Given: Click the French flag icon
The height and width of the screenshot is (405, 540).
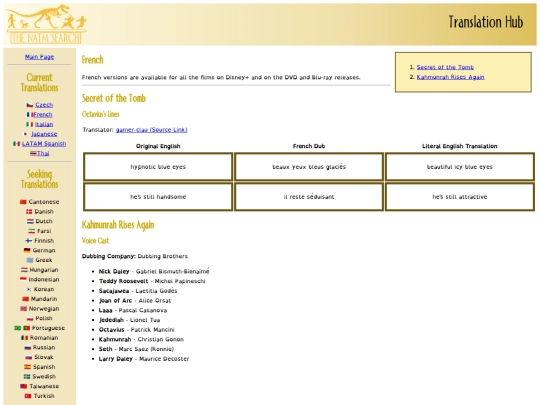Looking at the screenshot, I should pyautogui.click(x=30, y=114).
